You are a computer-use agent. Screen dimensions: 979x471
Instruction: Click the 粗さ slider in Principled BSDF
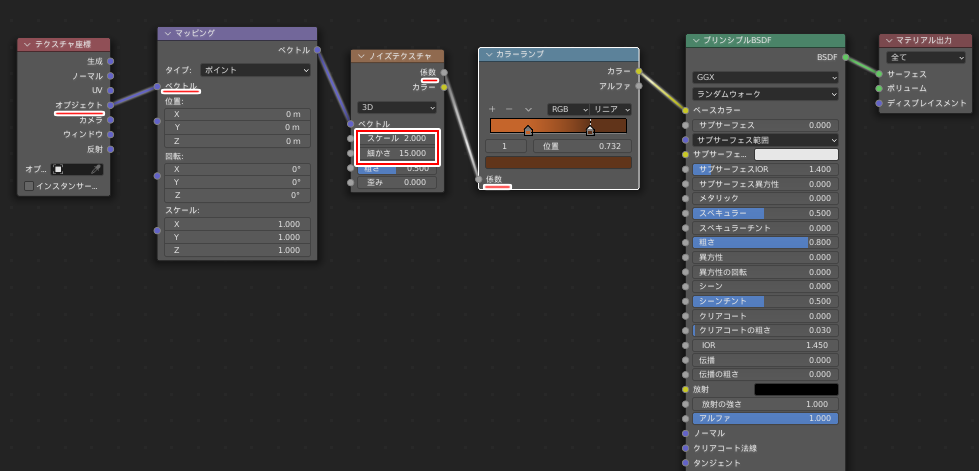(765, 242)
